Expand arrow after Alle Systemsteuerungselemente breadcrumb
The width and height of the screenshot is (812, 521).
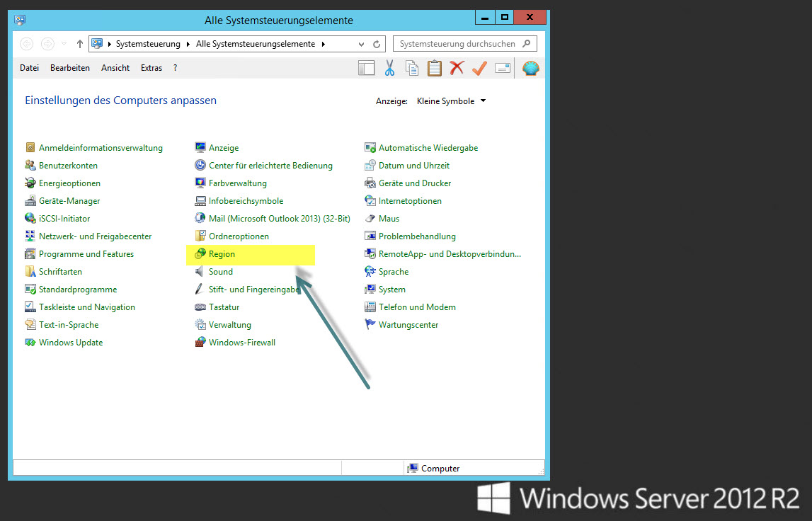pyautogui.click(x=323, y=44)
